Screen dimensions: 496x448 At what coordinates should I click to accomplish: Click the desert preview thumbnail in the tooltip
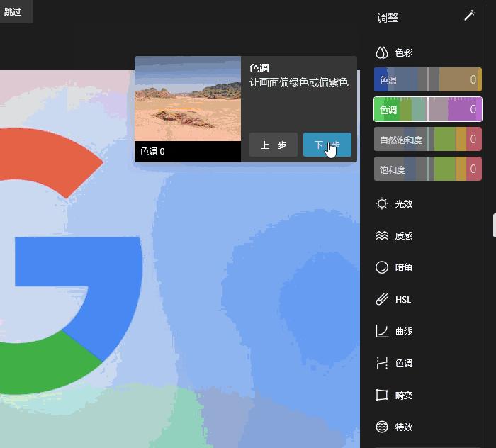(x=188, y=99)
